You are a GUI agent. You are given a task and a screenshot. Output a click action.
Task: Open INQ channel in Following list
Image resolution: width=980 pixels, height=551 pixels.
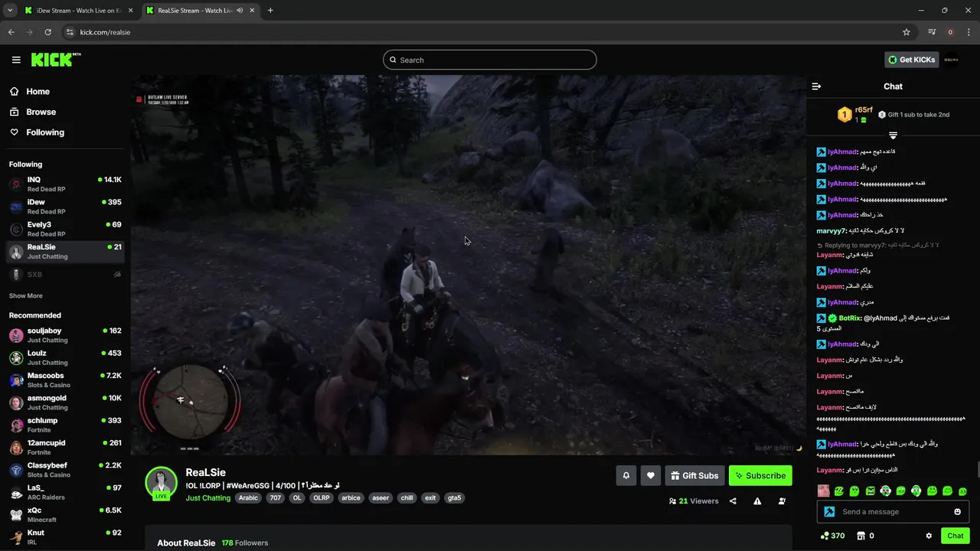[65, 184]
